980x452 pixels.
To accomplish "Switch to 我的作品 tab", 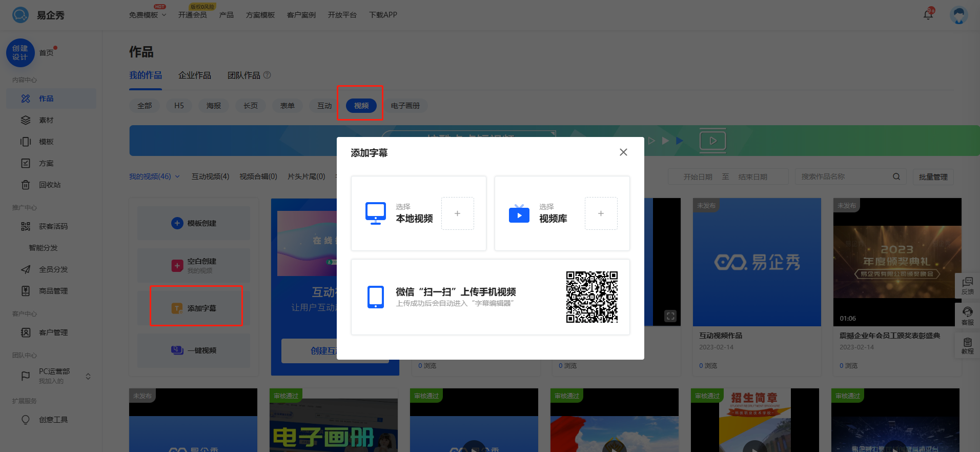I will 146,75.
